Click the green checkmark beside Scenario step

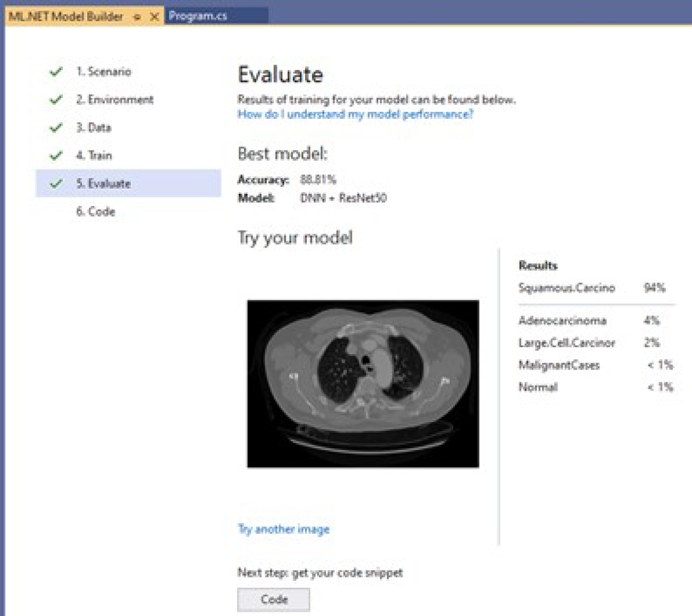[56, 72]
